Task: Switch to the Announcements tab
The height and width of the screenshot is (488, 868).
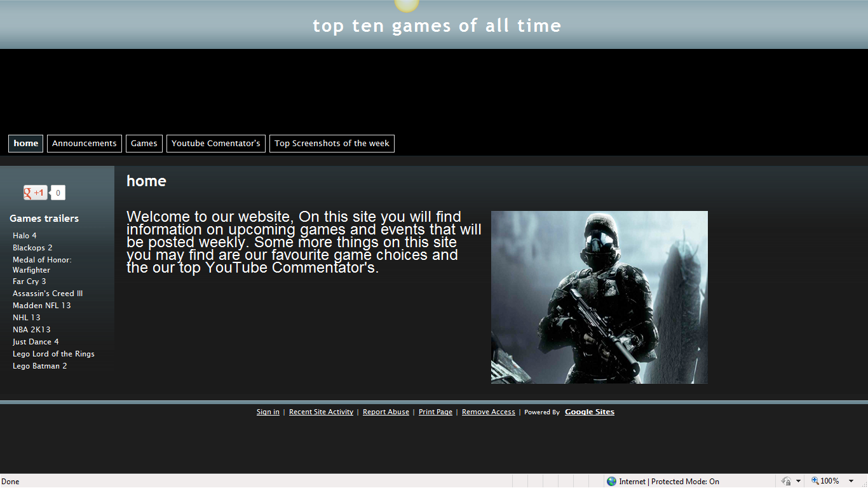Action: [x=85, y=144]
